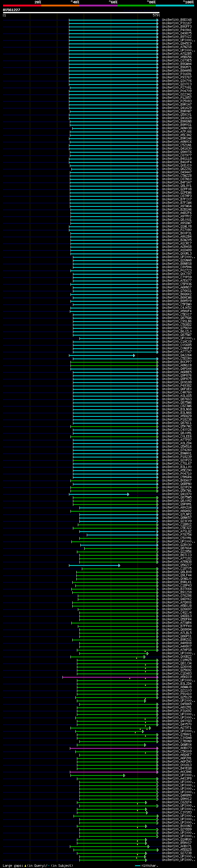Select the UniRef100_P91410 label
197x868 pixels.
coord(177,694)
